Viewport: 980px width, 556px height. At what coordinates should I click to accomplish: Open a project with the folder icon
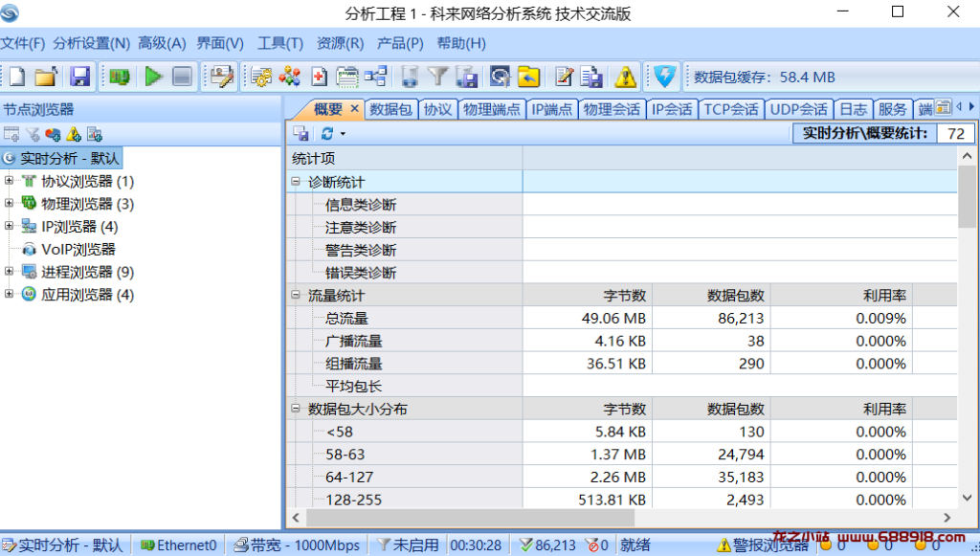click(x=46, y=77)
